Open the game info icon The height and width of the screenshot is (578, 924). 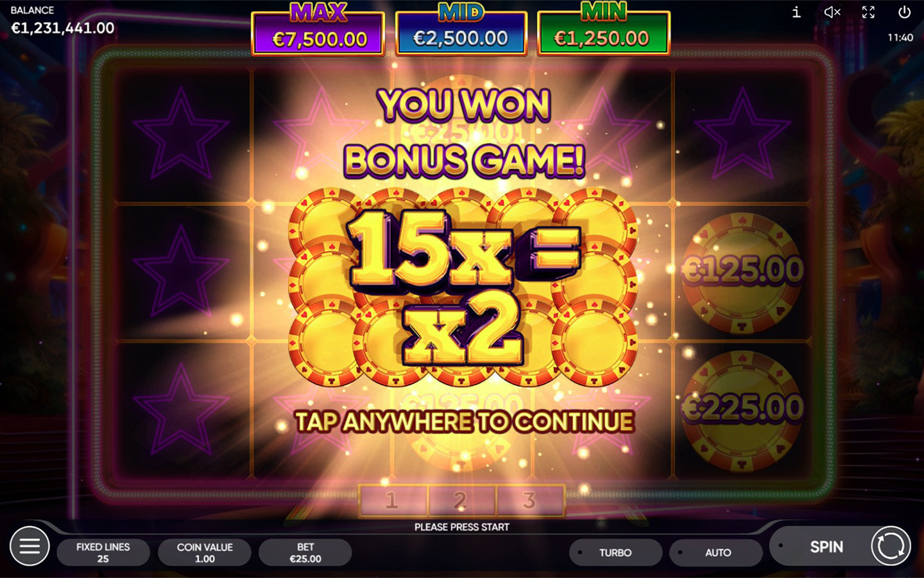pyautogui.click(x=796, y=12)
